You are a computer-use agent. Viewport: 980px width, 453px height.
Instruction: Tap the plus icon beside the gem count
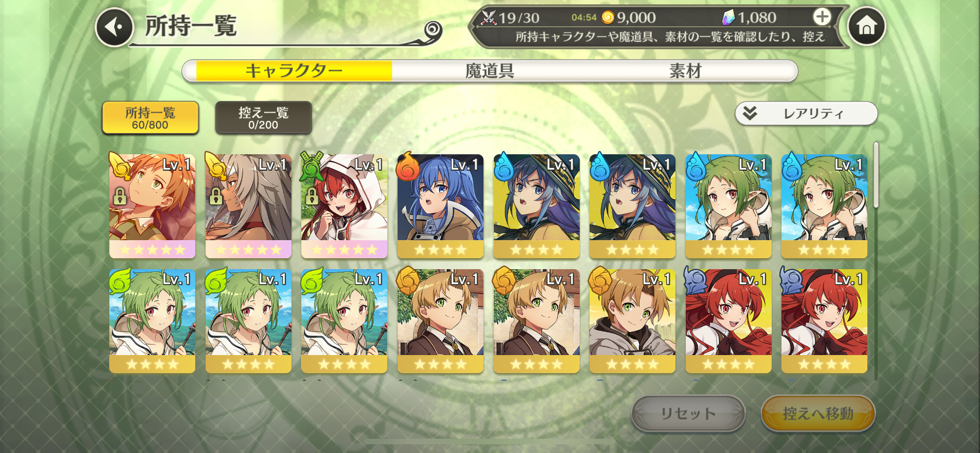click(x=821, y=17)
